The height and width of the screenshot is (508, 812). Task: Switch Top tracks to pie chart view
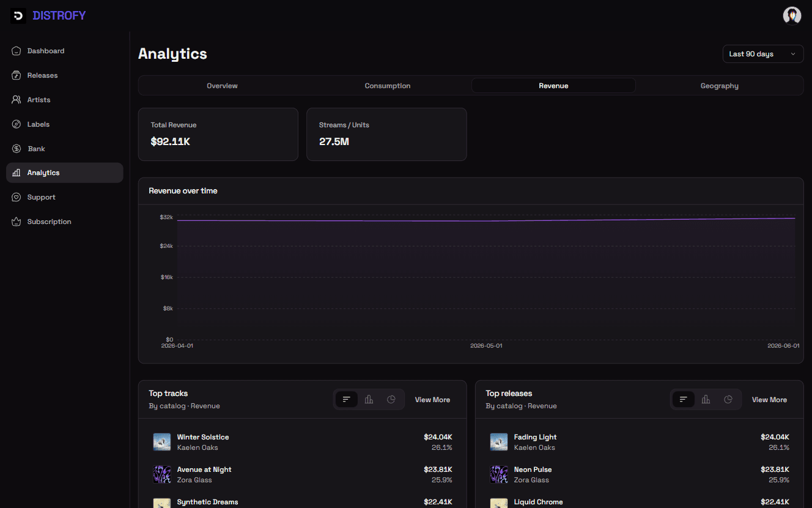(391, 400)
